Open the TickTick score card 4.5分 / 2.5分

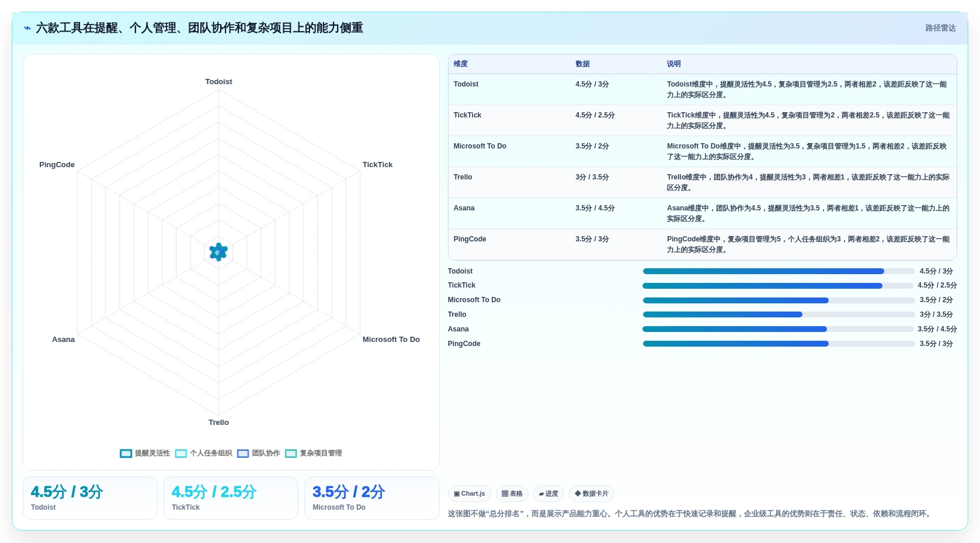231,498
